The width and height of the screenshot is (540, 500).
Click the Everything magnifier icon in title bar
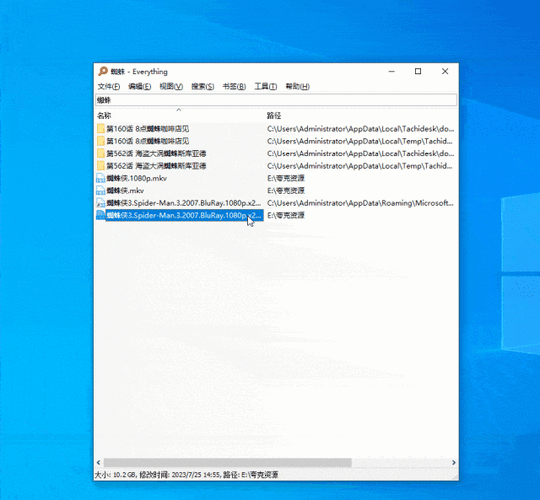click(103, 71)
